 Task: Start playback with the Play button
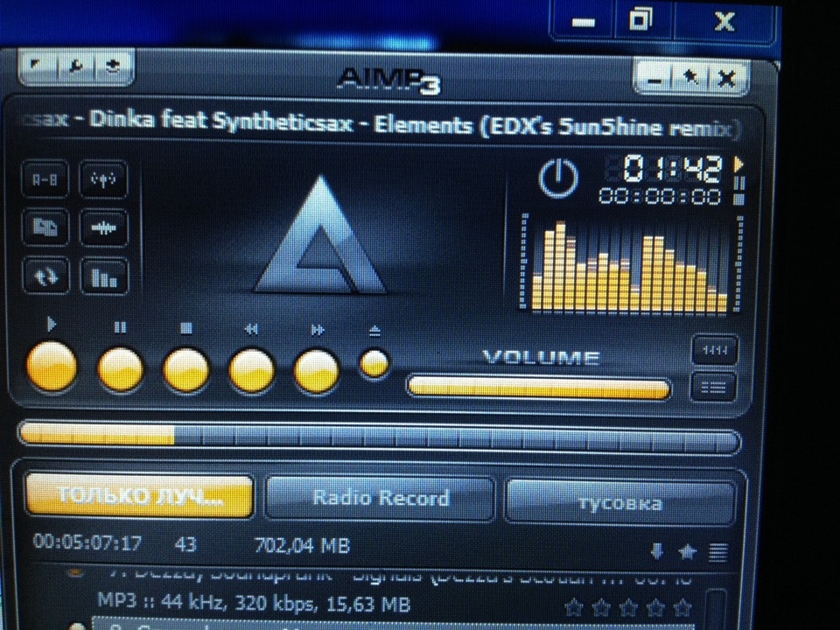52,367
